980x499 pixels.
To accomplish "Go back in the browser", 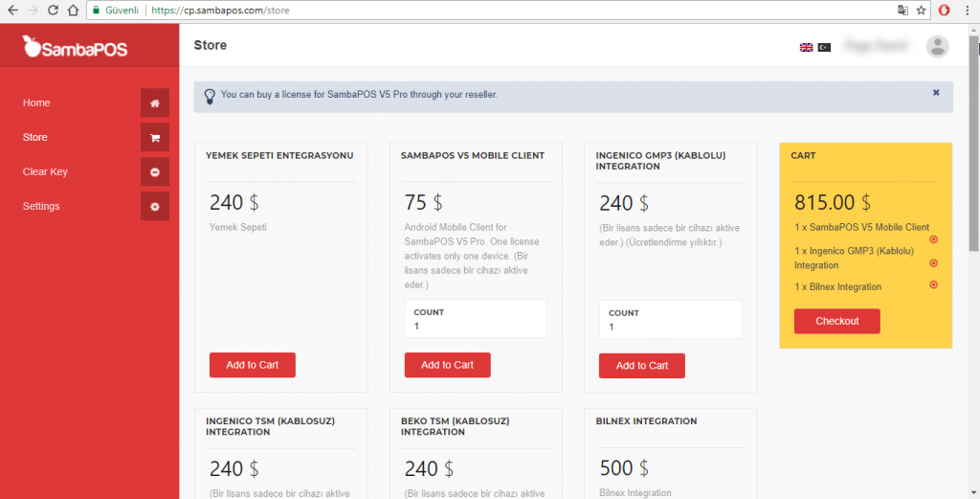I will (12, 10).
